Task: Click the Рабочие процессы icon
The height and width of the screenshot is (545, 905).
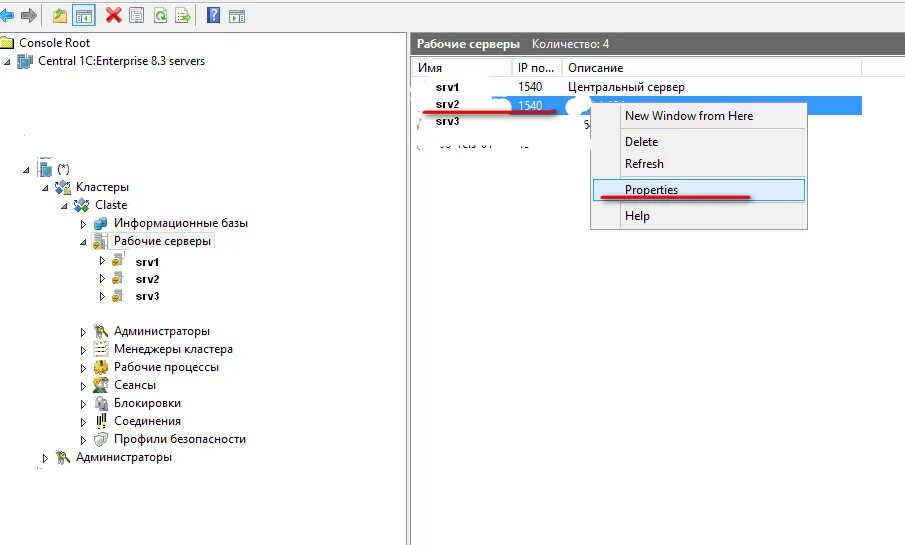Action: [x=100, y=367]
